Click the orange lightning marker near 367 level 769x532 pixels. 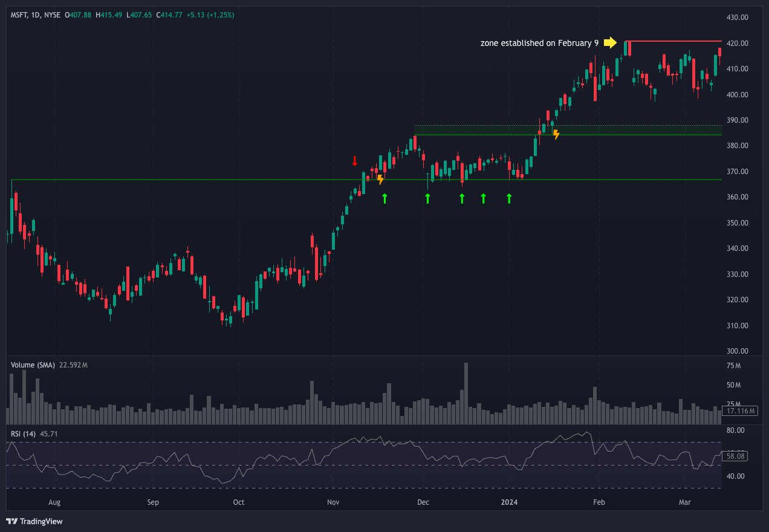[380, 180]
